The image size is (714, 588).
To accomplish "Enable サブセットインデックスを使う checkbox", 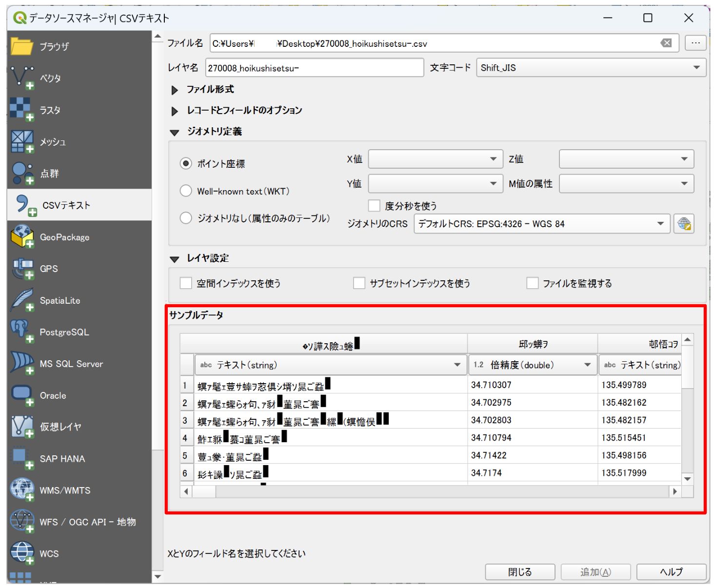I will 359,283.
